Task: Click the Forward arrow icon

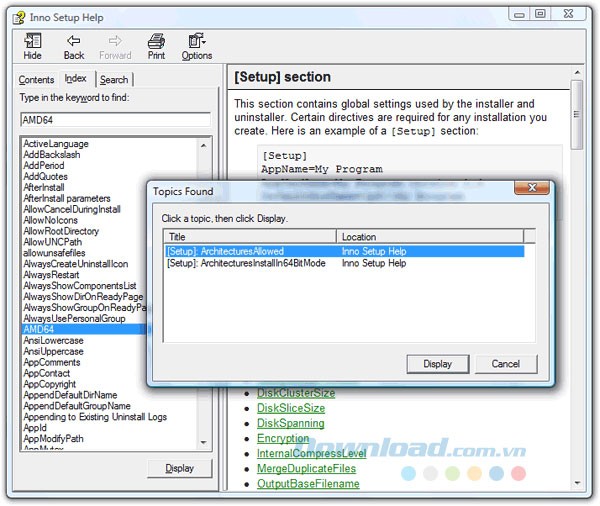Action: pos(115,42)
